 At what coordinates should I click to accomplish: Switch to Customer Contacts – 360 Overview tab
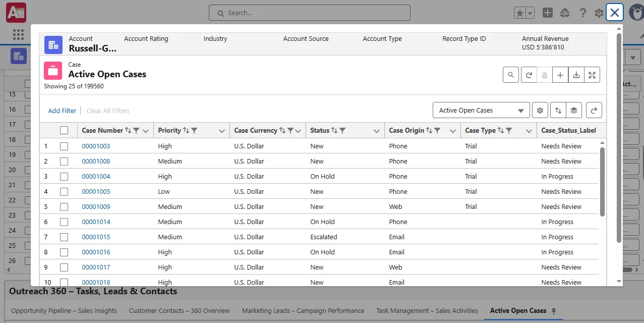coord(180,310)
